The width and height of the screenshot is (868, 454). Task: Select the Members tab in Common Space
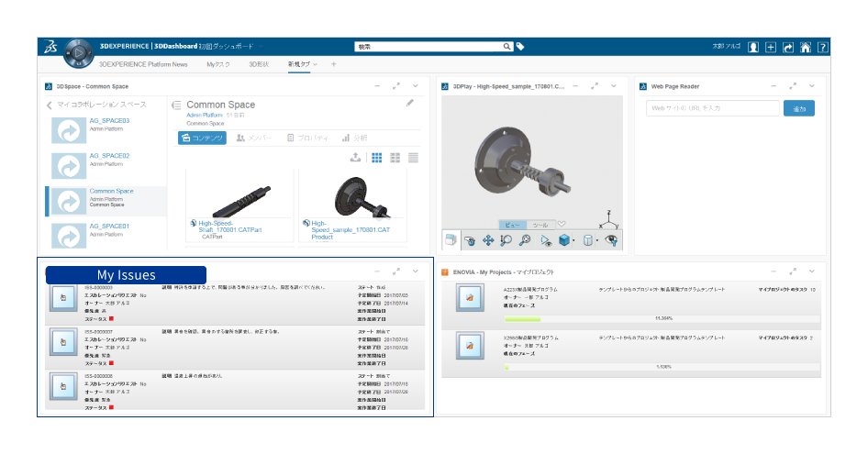[254, 138]
